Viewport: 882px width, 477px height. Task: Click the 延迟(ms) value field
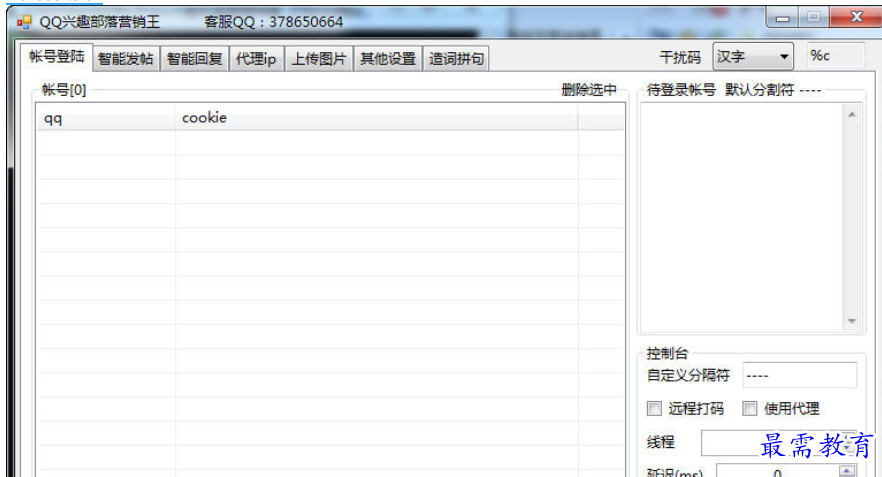point(777,471)
